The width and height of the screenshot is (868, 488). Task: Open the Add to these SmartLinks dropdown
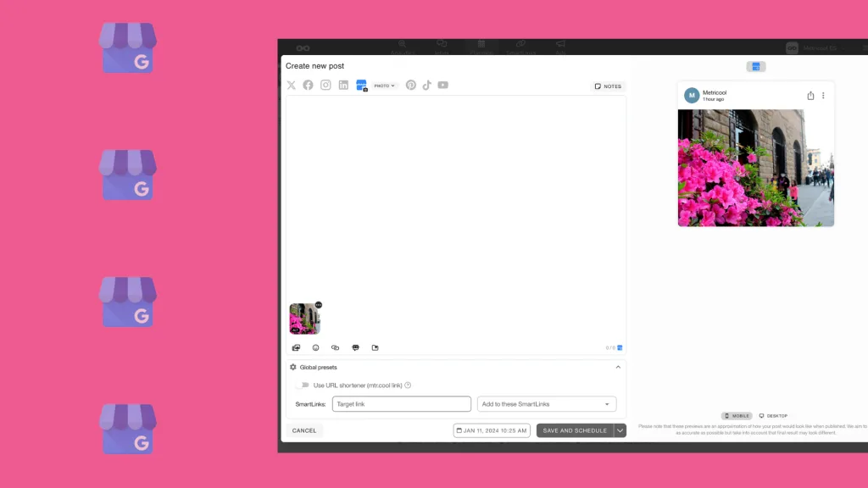click(546, 403)
